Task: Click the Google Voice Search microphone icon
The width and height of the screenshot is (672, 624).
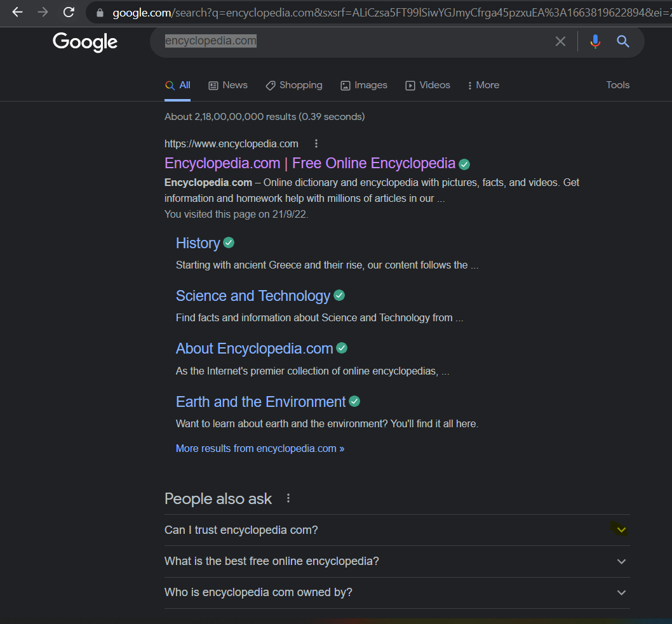Action: (595, 41)
